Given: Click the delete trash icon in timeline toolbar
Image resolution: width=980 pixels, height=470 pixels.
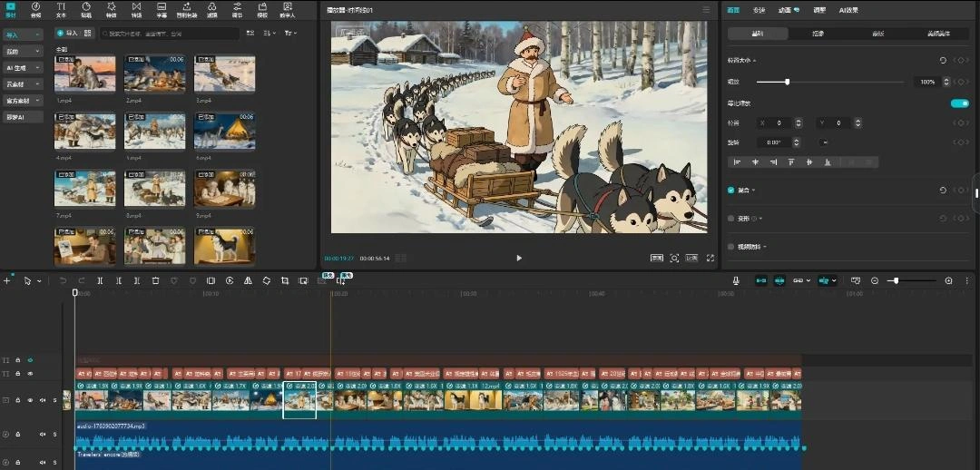Looking at the screenshot, I should [155, 281].
